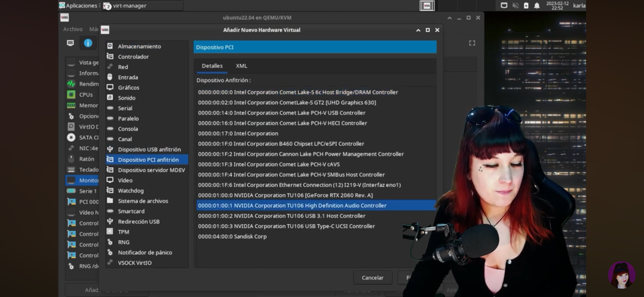Screen dimensions: 644x297
Task: Show graphical console via monitor toolbar icon
Action: [70, 43]
